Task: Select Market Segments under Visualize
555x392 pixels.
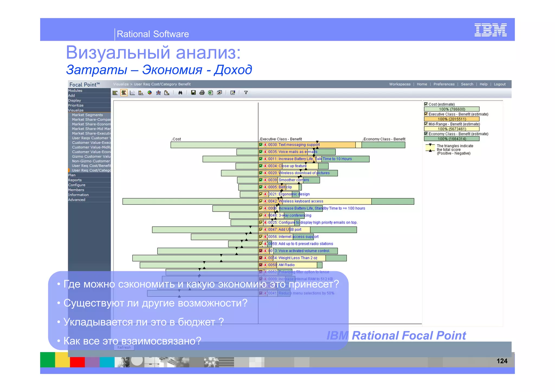Action: pyautogui.click(x=87, y=115)
